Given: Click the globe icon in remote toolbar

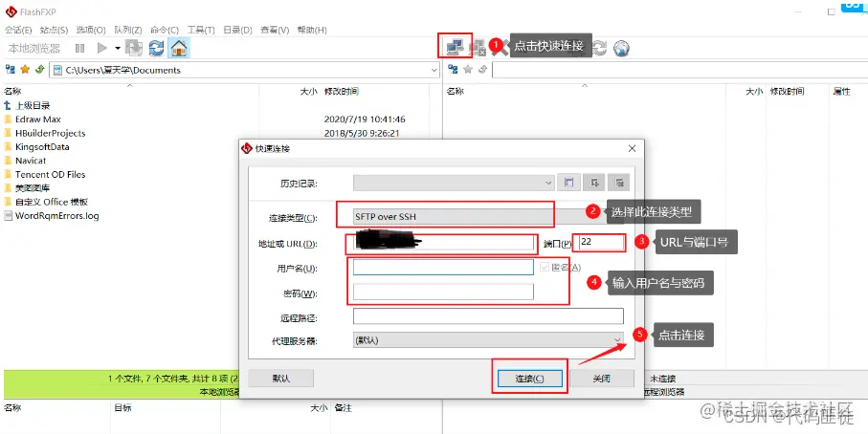Looking at the screenshot, I should pos(622,49).
